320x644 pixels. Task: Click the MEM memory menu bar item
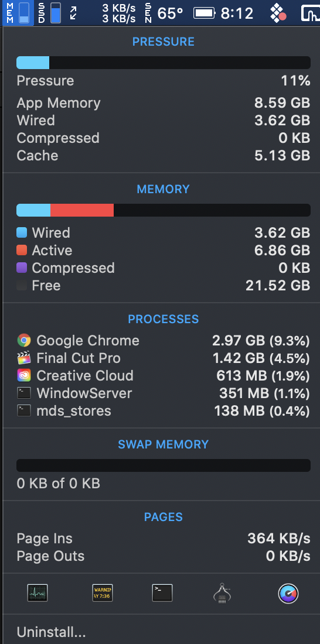(x=18, y=13)
